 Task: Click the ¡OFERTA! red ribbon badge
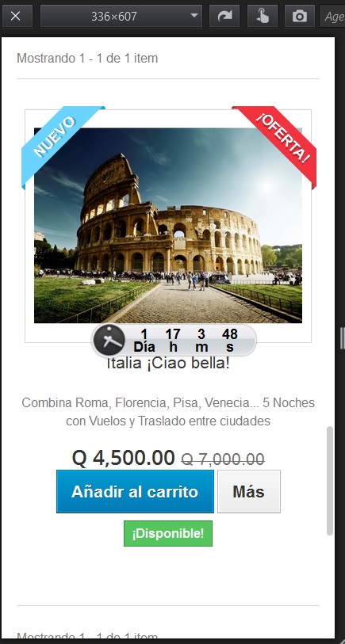pyautogui.click(x=280, y=141)
